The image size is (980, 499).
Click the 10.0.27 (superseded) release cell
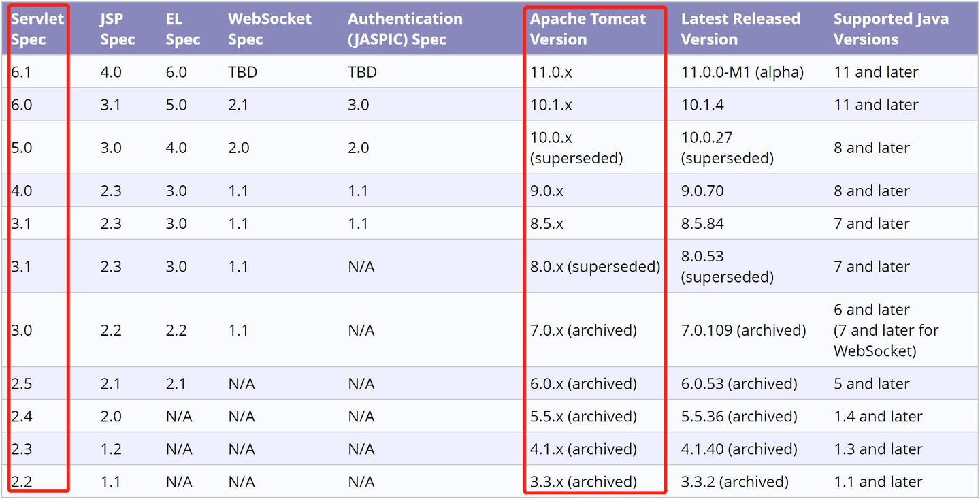click(x=727, y=148)
